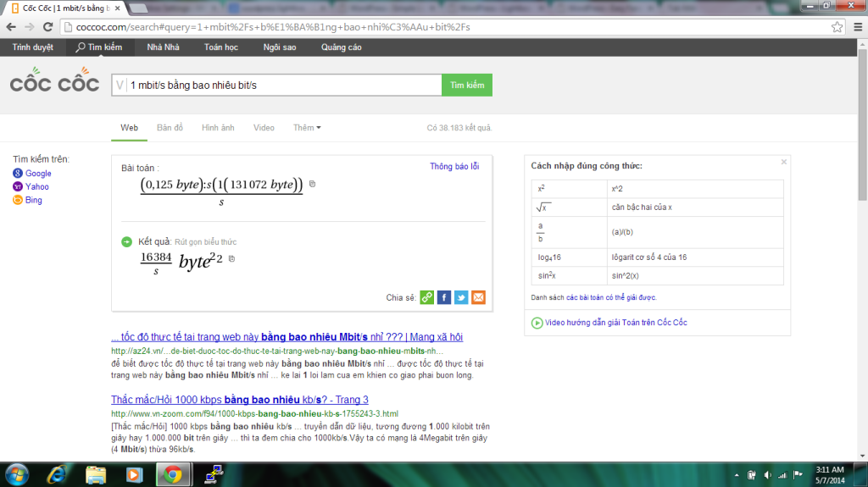
Task: Switch to the Video tab
Action: point(264,128)
